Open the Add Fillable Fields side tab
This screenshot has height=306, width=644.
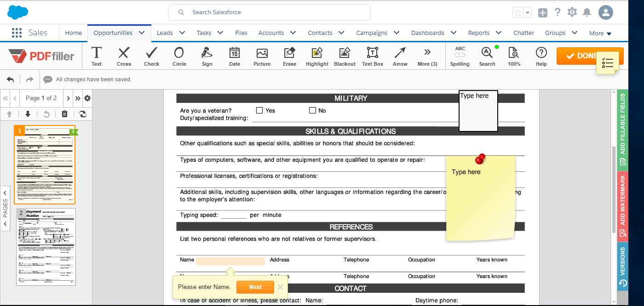623,130
